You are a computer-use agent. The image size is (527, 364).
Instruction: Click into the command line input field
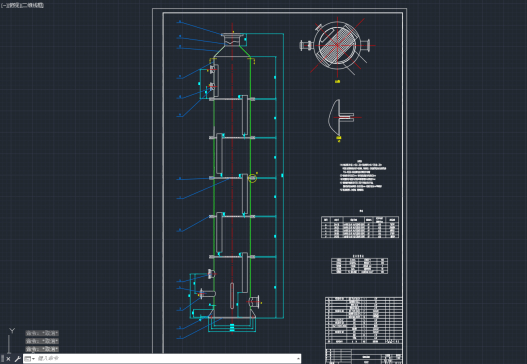click(x=166, y=359)
